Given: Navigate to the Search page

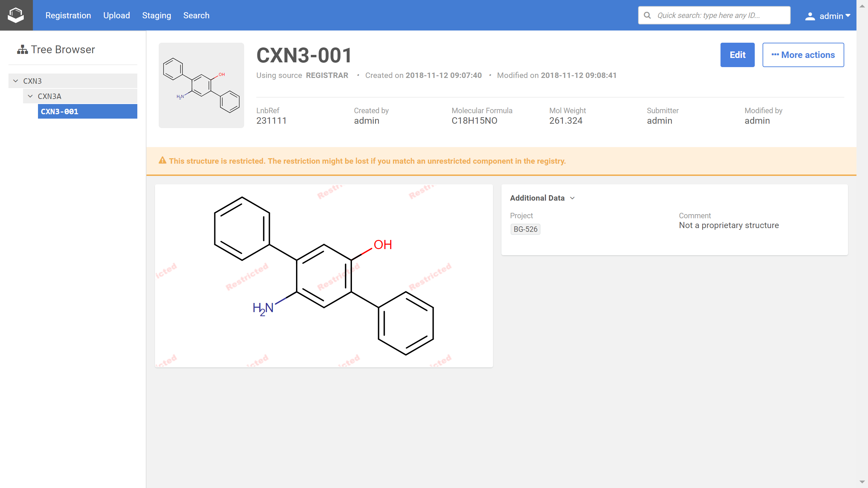Looking at the screenshot, I should tap(196, 15).
